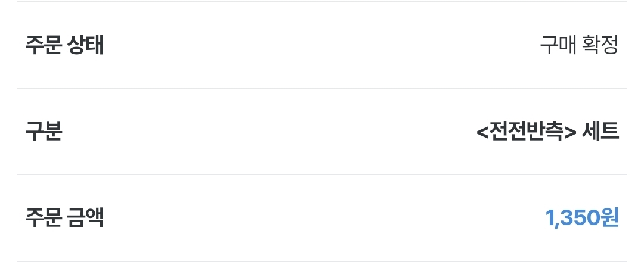Click the 원 currency character
Image resolution: width=644 pixels, height=265 pixels.
pos(609,218)
